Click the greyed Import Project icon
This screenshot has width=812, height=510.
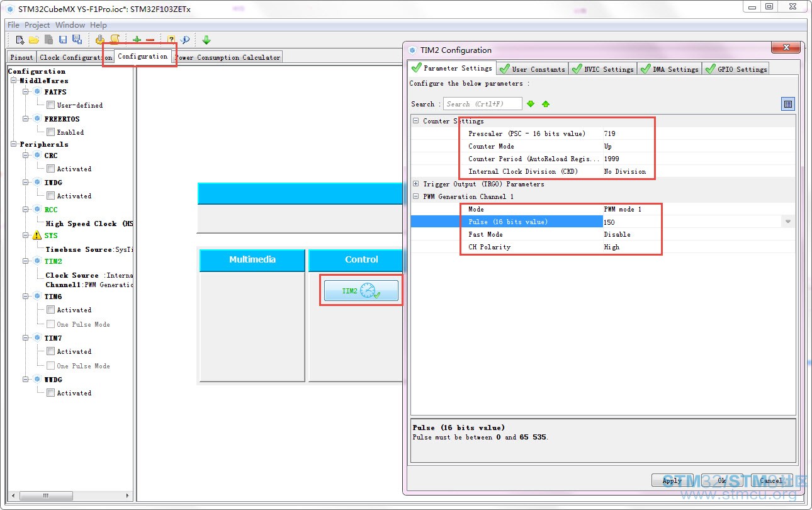pos(48,40)
